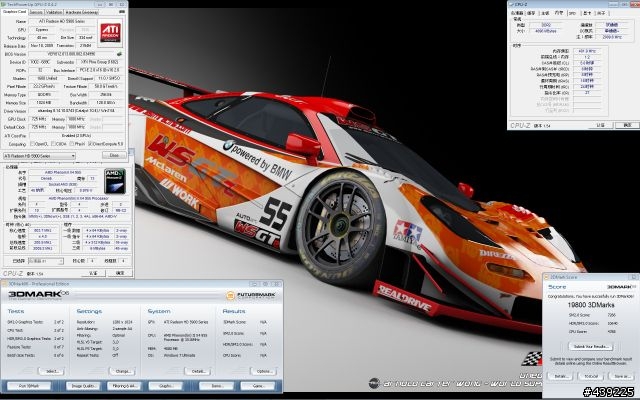Select the first (processor) tab in right CPU-Z
Screen dimensions: 640x400
(x=517, y=13)
